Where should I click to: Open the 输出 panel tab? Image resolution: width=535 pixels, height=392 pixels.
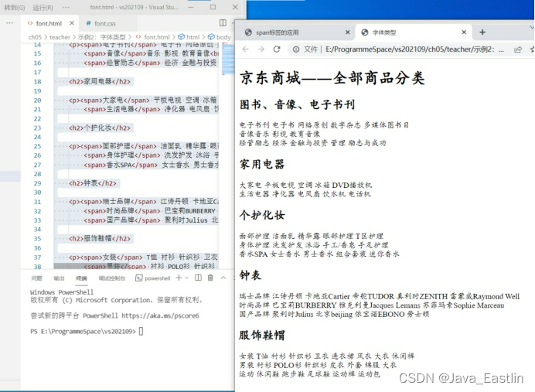click(59, 278)
